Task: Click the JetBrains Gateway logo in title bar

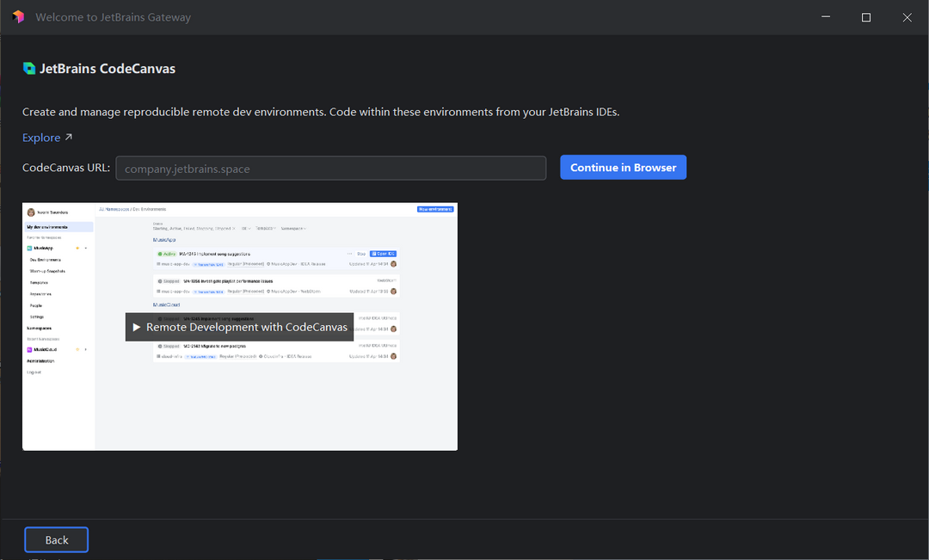Action: click(x=17, y=17)
